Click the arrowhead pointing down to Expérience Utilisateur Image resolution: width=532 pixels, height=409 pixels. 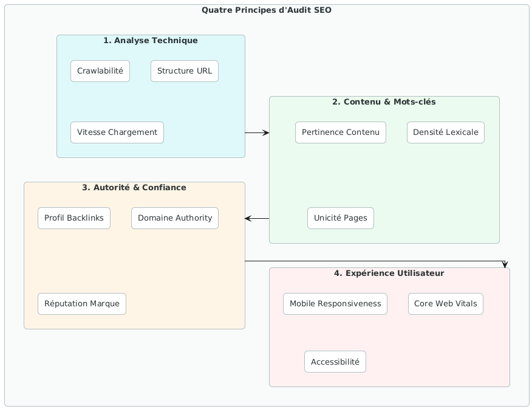tap(505, 264)
